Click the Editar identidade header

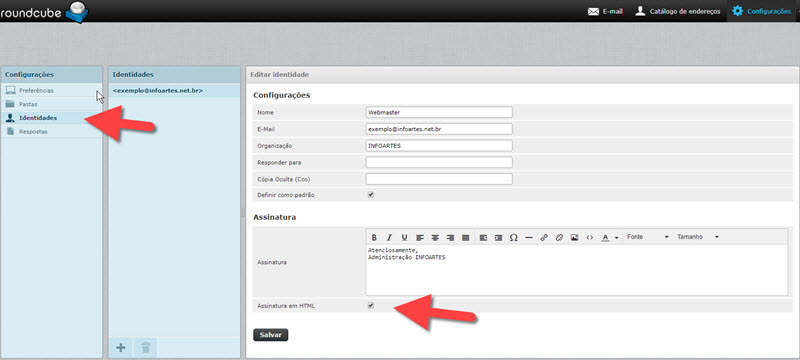tap(522, 74)
